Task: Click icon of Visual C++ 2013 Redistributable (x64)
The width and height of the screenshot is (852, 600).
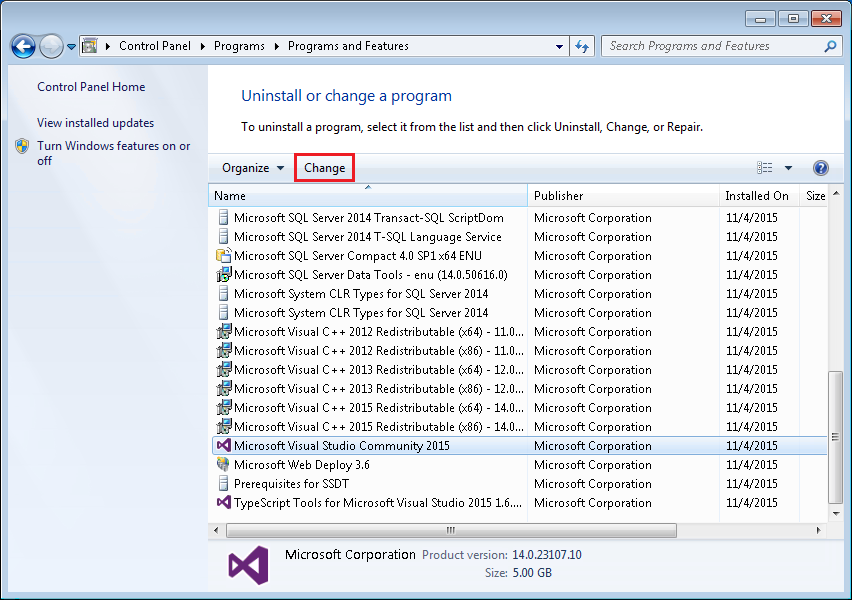Action: point(224,370)
